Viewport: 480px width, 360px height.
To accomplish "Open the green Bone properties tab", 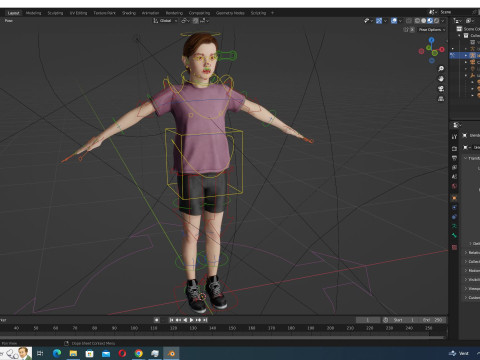I will click(454, 235).
